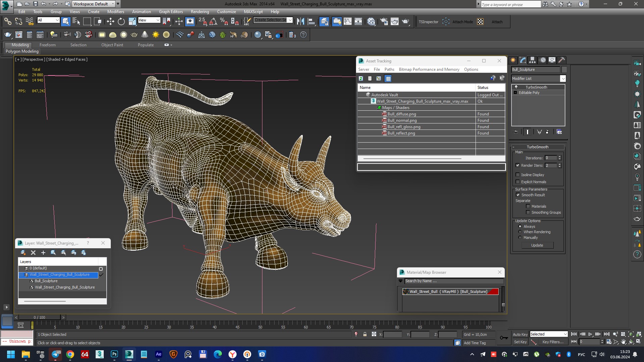The image size is (644, 362).
Task: Select the Select and Move tool
Action: coord(110,22)
